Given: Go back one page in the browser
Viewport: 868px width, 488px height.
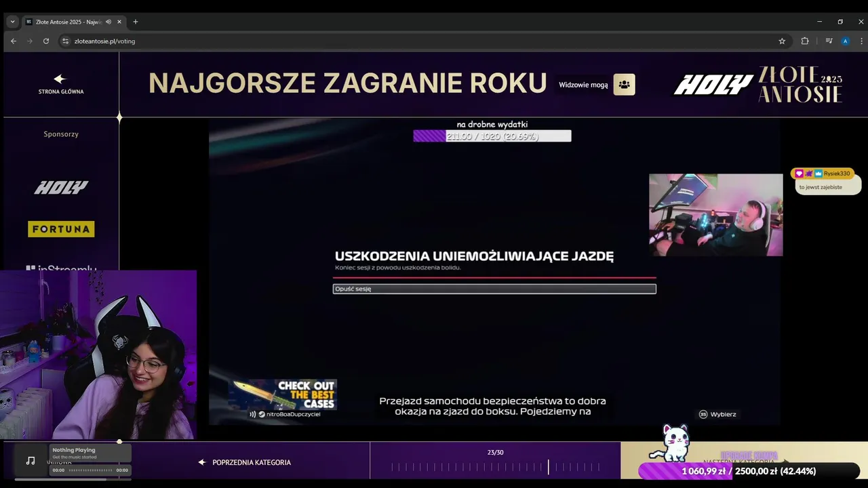Looking at the screenshot, I should tap(14, 41).
